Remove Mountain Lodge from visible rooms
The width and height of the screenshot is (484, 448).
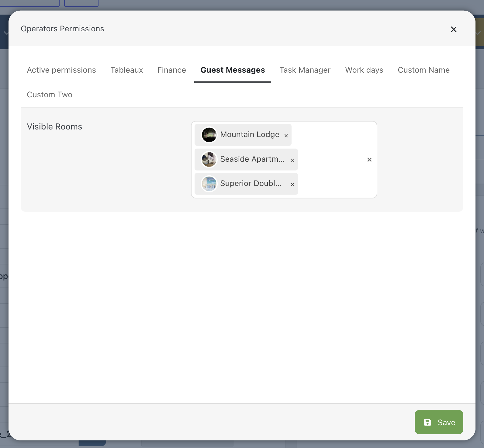tap(286, 136)
